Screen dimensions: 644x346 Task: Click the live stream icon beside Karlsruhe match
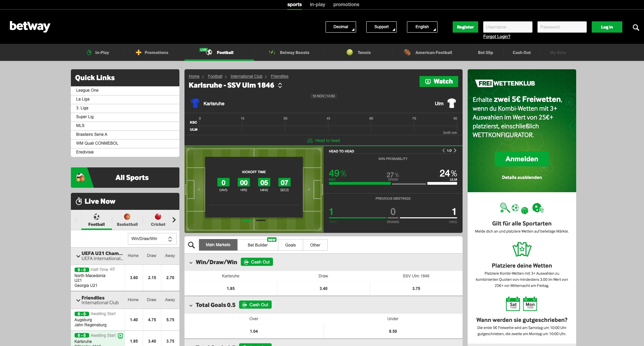coord(120,335)
